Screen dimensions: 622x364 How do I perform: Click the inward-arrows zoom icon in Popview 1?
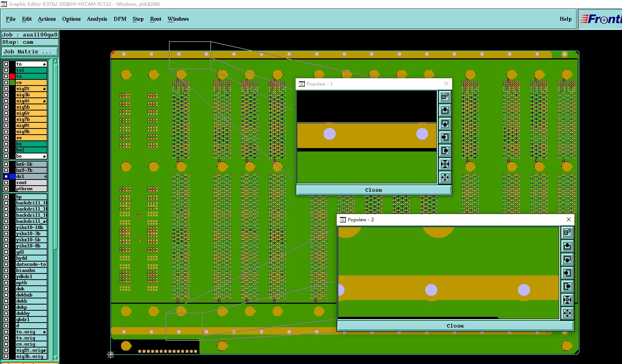(445, 164)
